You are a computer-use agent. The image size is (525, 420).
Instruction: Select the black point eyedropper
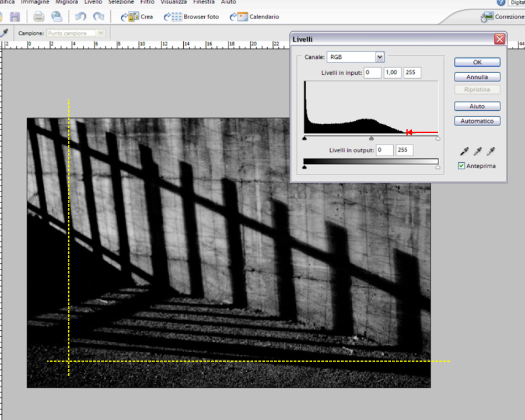click(464, 152)
